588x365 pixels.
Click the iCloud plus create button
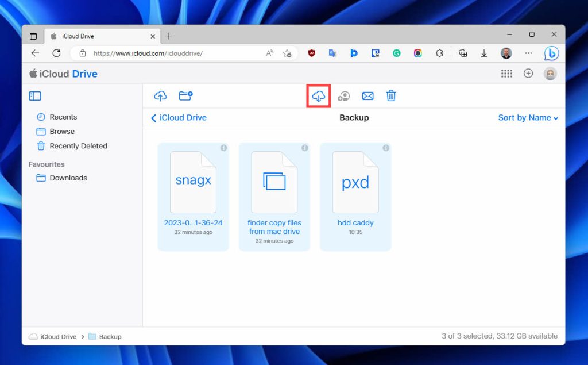528,74
